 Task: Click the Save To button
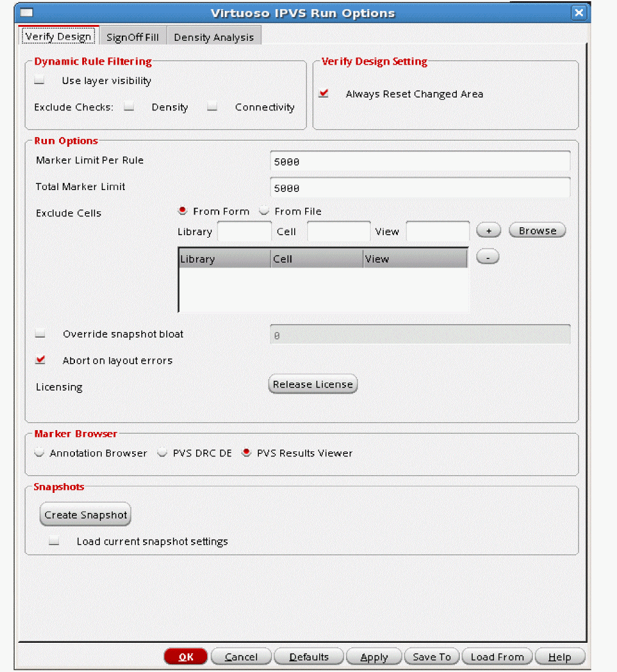[432, 657]
